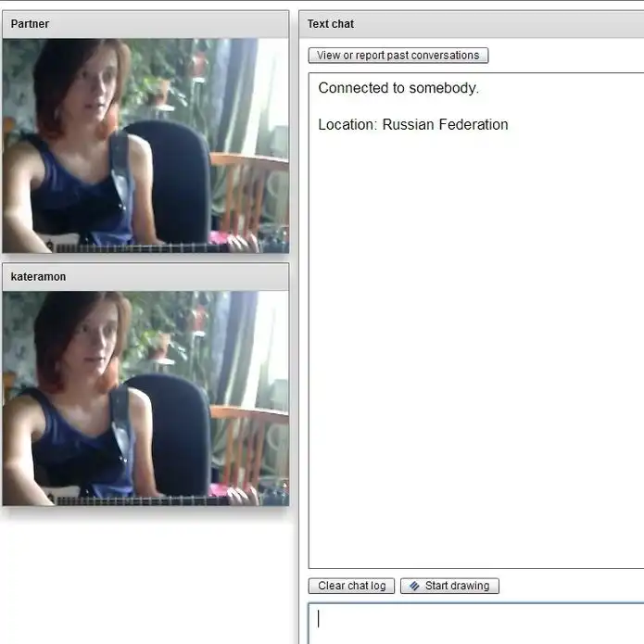Select the Partner webcam video feed
This screenshot has height=644, width=644.
tap(145, 145)
